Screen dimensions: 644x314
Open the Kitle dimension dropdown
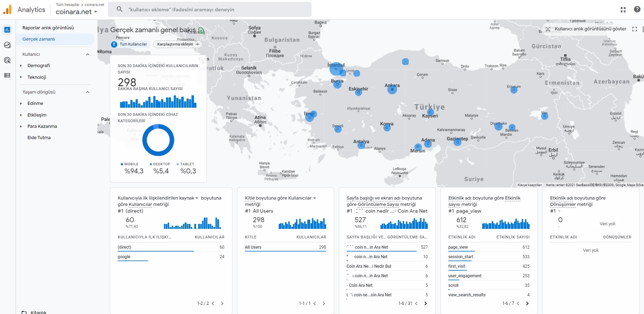[x=314, y=198]
